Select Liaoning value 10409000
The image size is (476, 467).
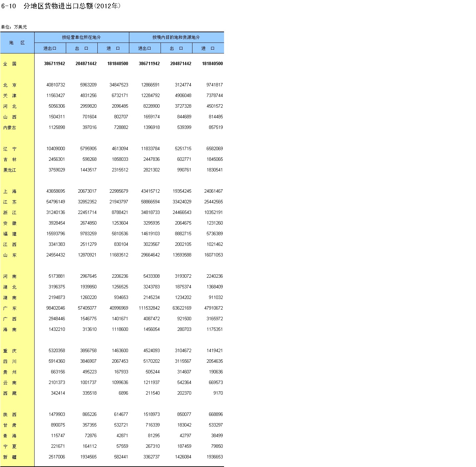coord(56,148)
